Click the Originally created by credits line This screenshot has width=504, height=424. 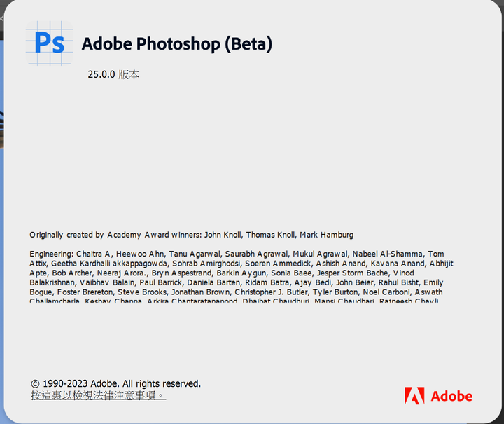pos(192,235)
